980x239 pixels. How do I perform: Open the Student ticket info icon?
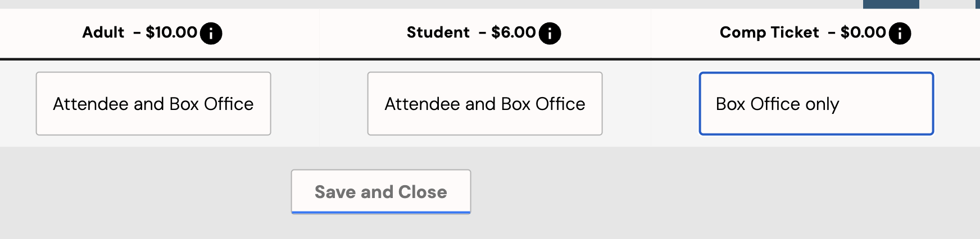coord(550,33)
